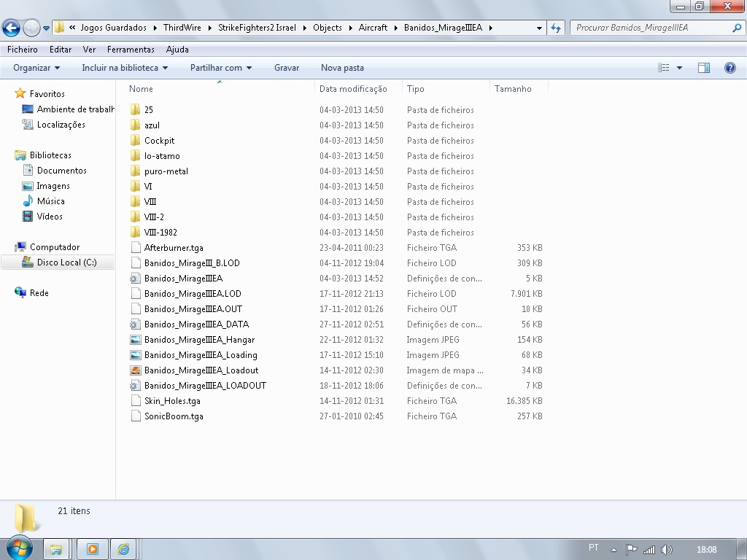Select the azul folder icon

(x=135, y=125)
